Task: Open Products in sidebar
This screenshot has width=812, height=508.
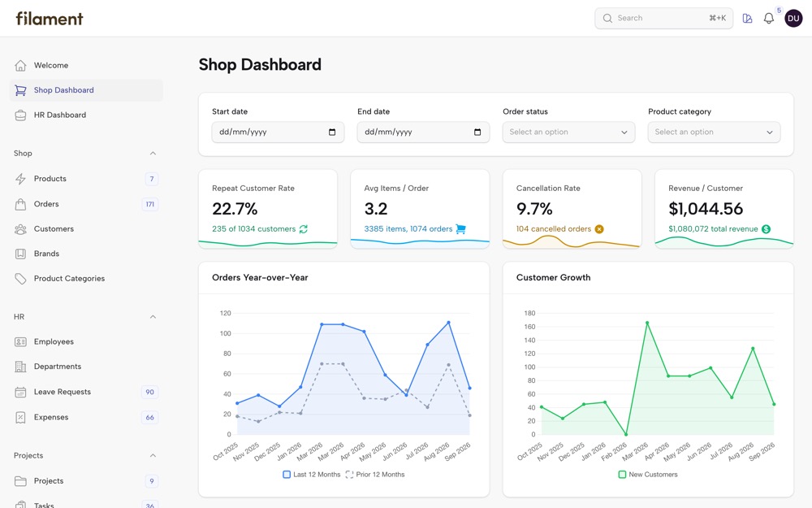Action: (x=86, y=179)
